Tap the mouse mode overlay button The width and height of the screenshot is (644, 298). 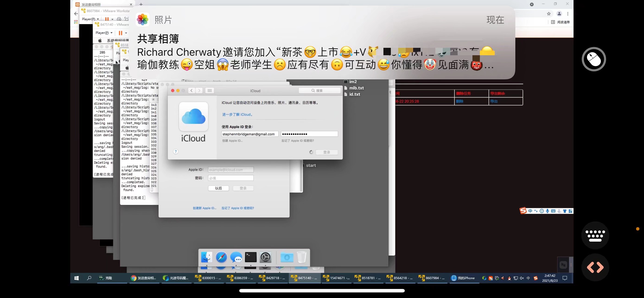[594, 59]
